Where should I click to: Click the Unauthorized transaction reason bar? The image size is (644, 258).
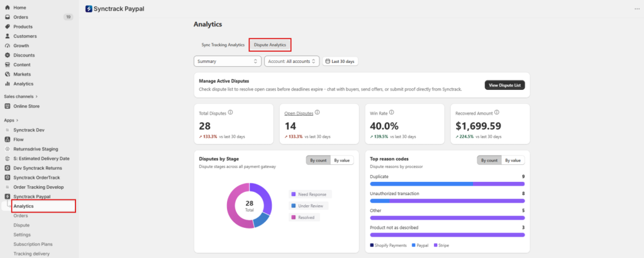pos(447,201)
